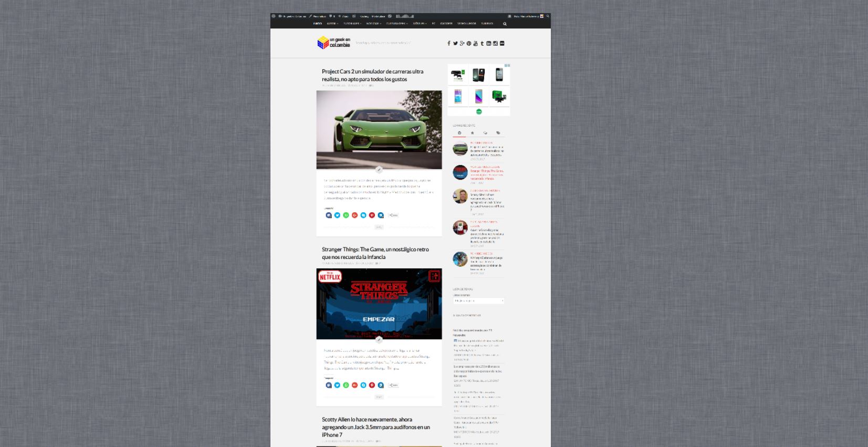The height and width of the screenshot is (447, 868).
Task: Share Project Cars 2 post on Facebook
Action: [x=329, y=215]
